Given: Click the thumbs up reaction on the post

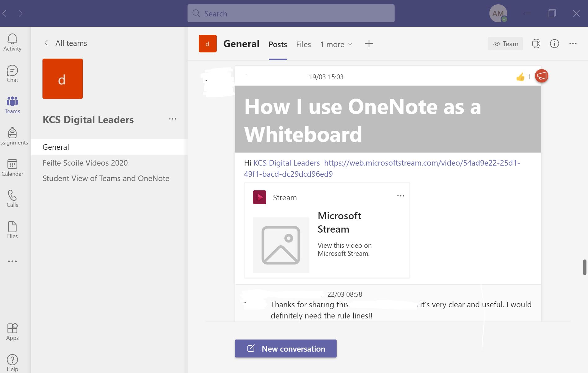Looking at the screenshot, I should 520,77.
